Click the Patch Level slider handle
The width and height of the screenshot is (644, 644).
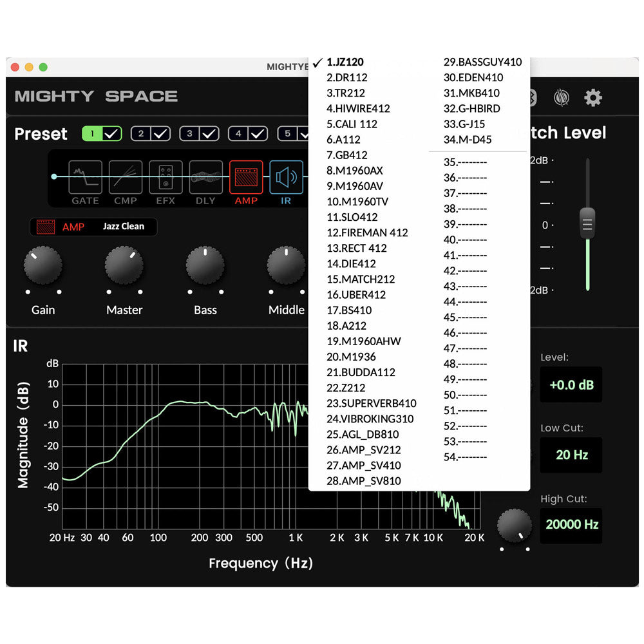(x=587, y=223)
